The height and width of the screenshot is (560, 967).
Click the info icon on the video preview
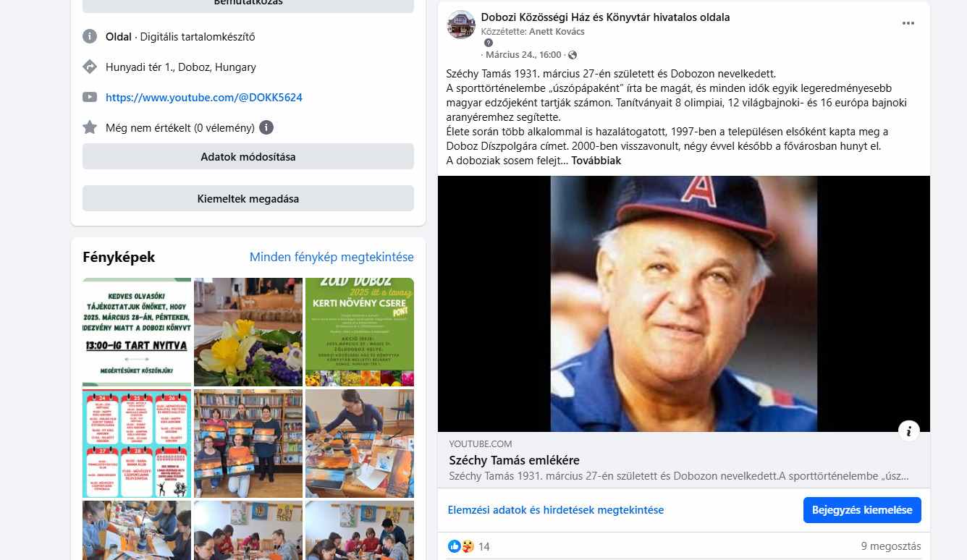click(x=908, y=431)
